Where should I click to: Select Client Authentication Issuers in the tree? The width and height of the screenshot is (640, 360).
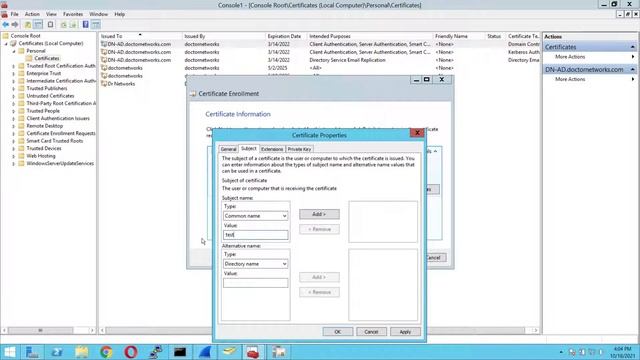pyautogui.click(x=58, y=118)
